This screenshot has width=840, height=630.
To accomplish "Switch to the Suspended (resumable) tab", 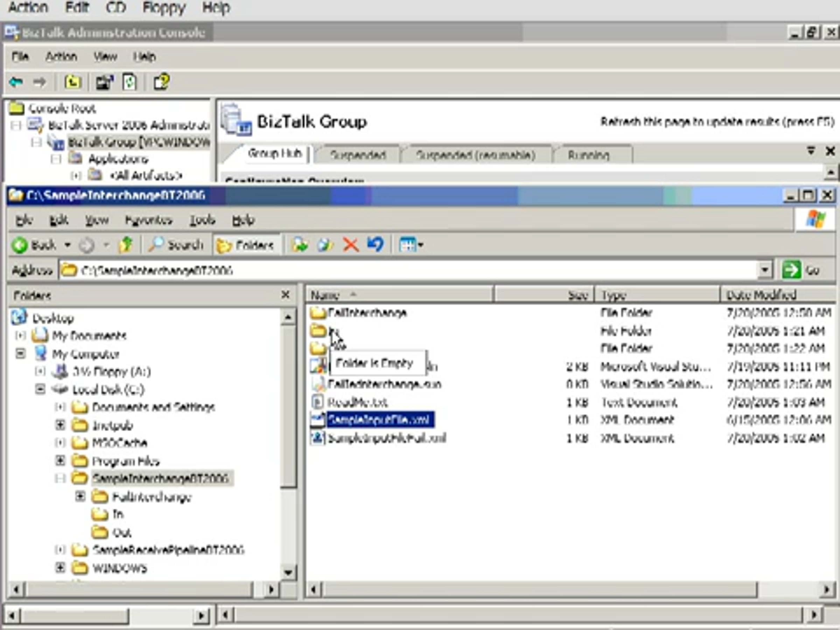I will coord(475,155).
